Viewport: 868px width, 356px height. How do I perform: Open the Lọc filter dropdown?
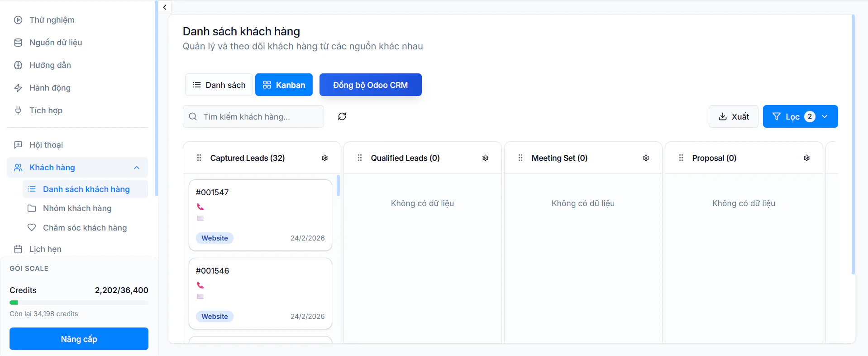(x=800, y=116)
